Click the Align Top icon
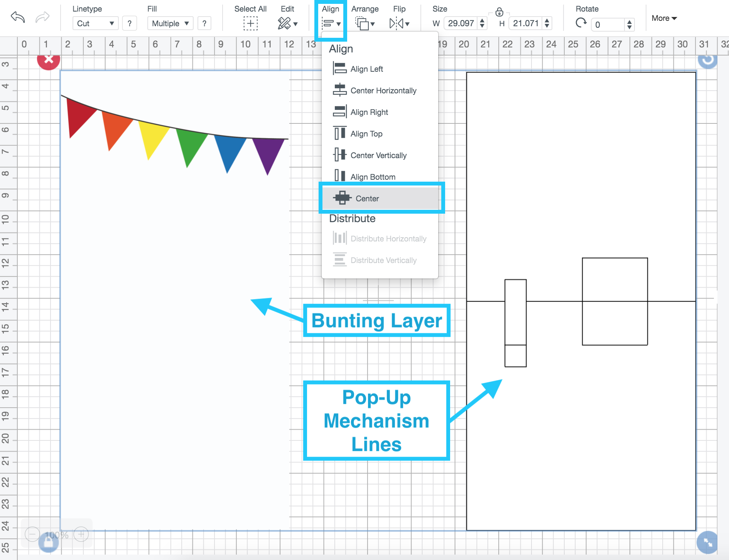This screenshot has height=560, width=729. pyautogui.click(x=339, y=133)
